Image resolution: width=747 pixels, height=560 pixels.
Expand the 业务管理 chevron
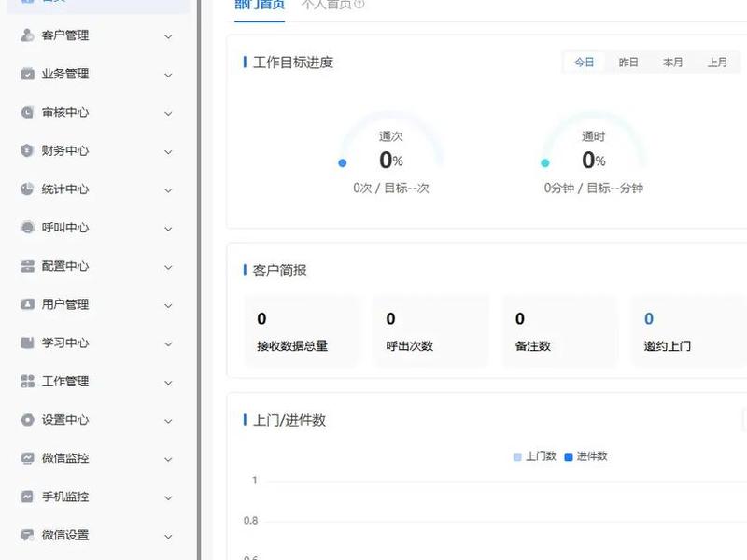tap(168, 76)
